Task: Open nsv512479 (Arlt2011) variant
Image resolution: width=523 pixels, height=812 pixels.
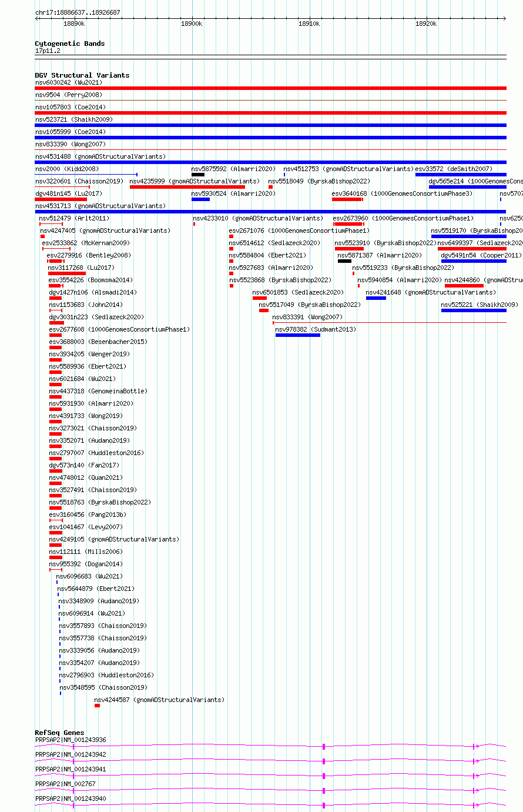Action: click(x=74, y=218)
